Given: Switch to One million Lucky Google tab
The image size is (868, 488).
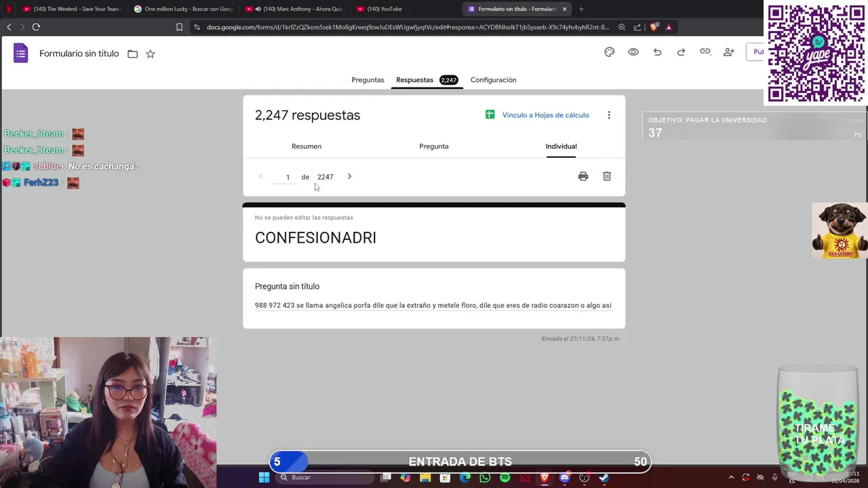Looking at the screenshot, I should pyautogui.click(x=183, y=9).
